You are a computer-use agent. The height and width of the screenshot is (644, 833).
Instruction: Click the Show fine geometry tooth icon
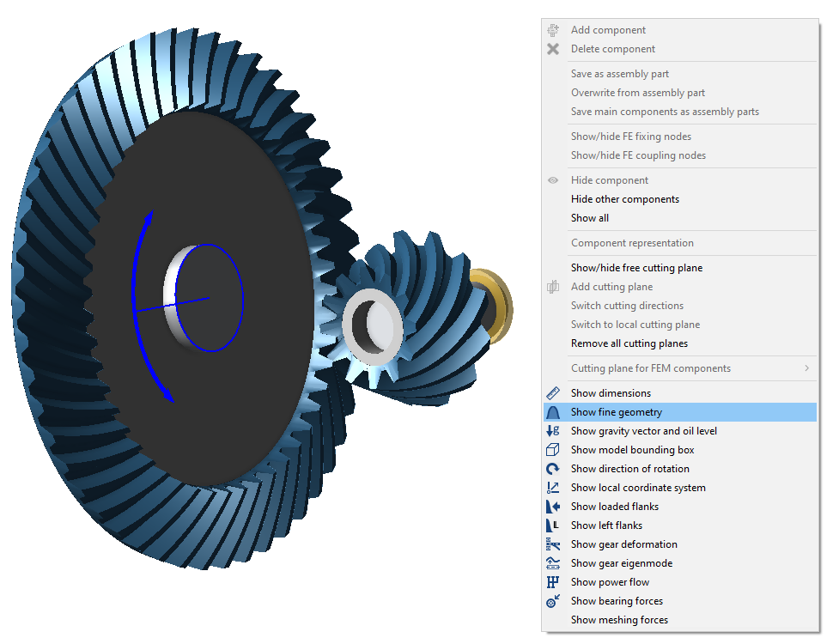point(553,412)
